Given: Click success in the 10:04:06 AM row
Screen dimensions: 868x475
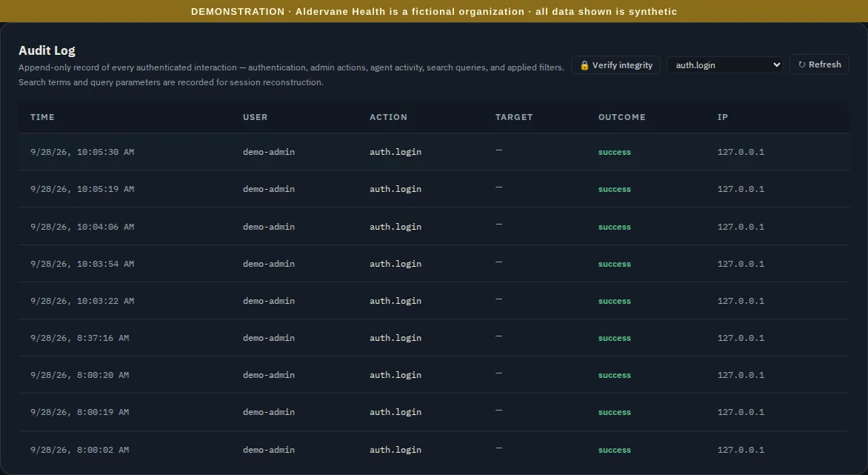Looking at the screenshot, I should pos(615,227).
